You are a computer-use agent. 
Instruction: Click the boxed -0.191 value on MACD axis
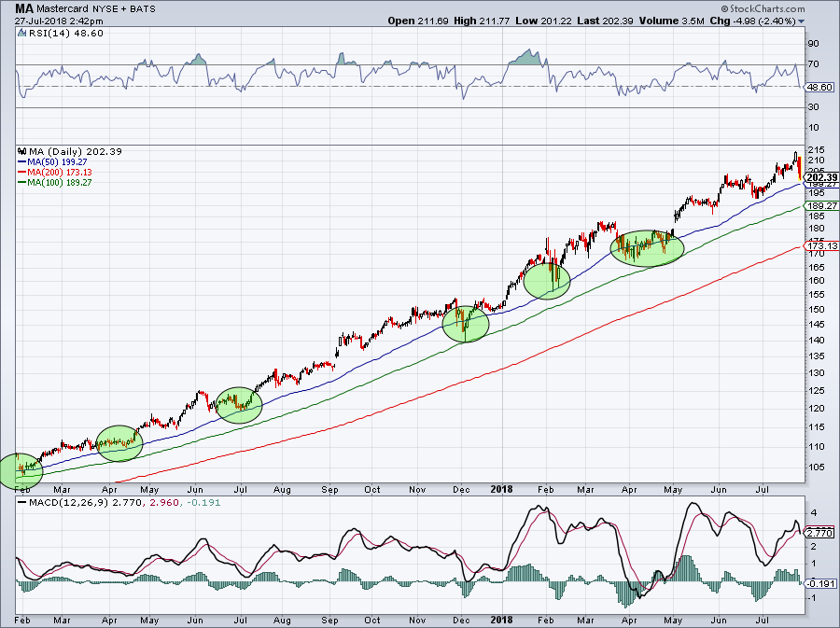click(x=820, y=583)
